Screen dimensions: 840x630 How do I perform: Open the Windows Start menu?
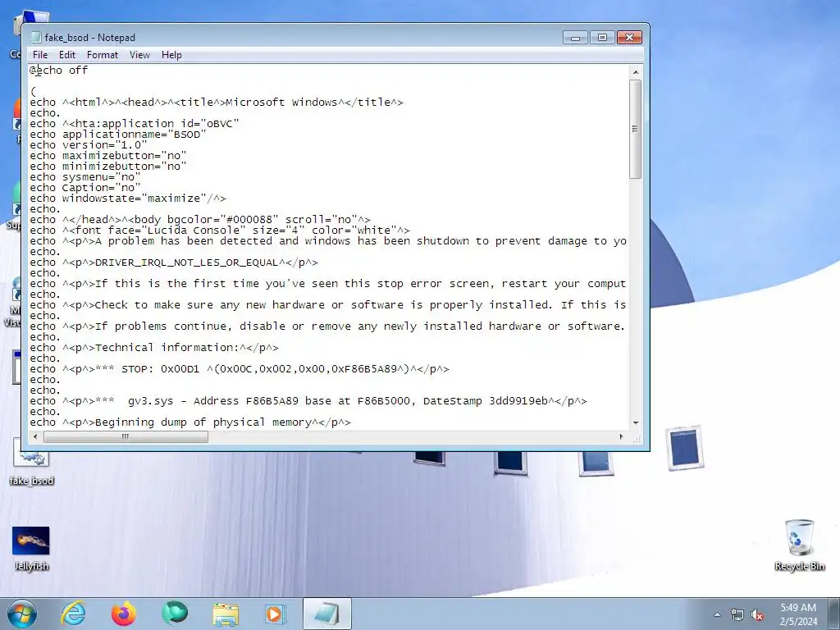pyautogui.click(x=22, y=614)
